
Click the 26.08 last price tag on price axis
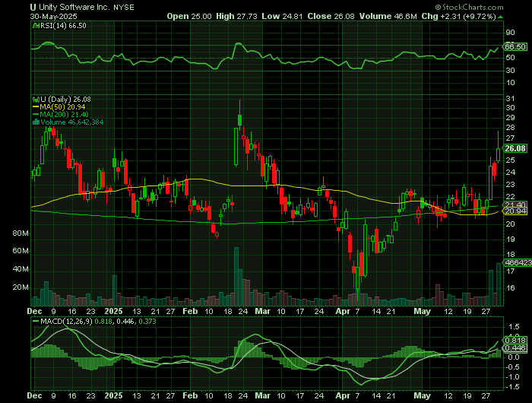pyautogui.click(x=515, y=148)
